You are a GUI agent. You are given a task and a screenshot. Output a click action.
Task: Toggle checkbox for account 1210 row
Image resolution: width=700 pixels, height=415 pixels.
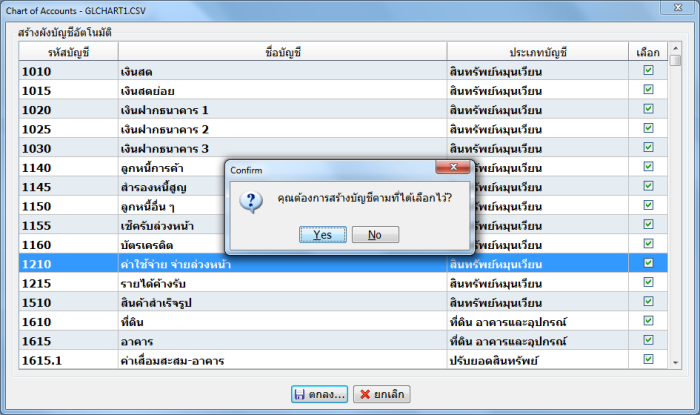pos(648,264)
